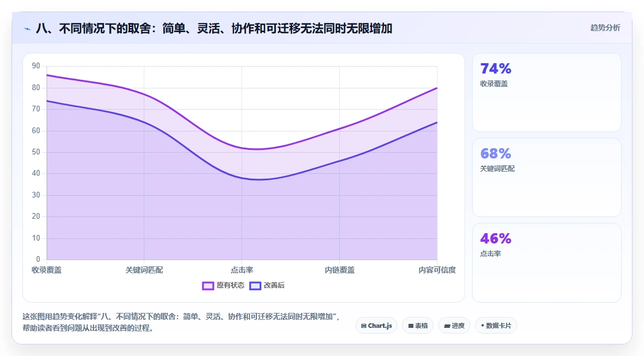The width and height of the screenshot is (644, 356).
Task: Select the Chart.js tag
Action: [x=376, y=326]
